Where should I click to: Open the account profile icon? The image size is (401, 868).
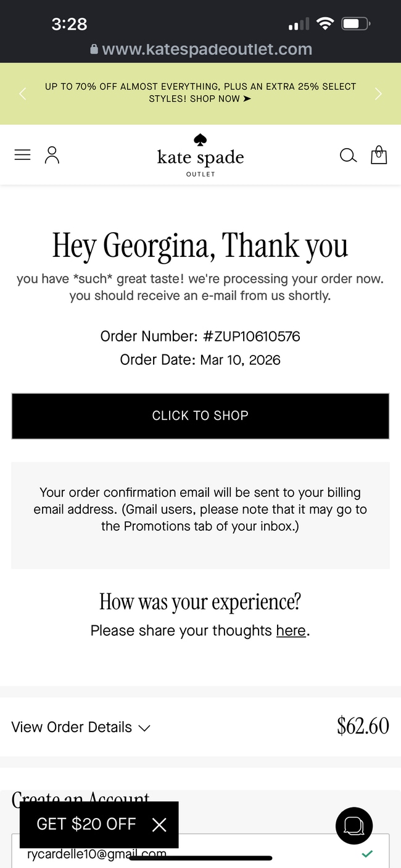(x=52, y=155)
